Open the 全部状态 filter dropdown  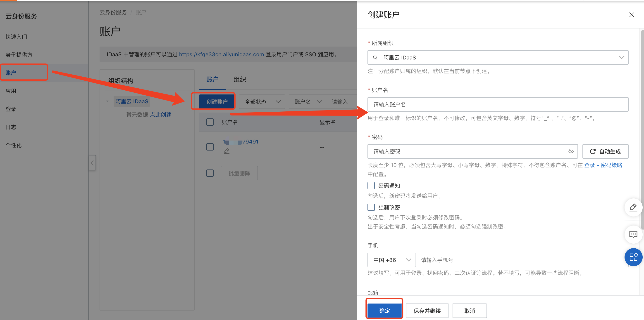(262, 102)
